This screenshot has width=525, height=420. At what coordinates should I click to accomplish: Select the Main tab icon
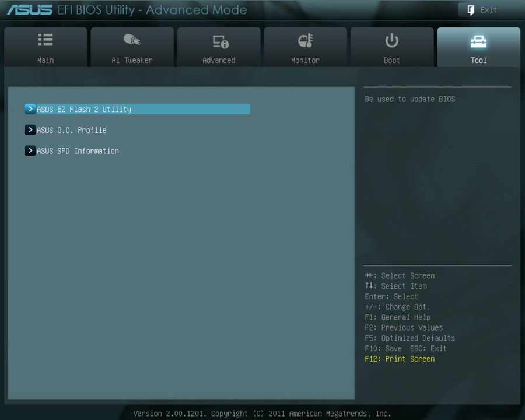point(45,40)
